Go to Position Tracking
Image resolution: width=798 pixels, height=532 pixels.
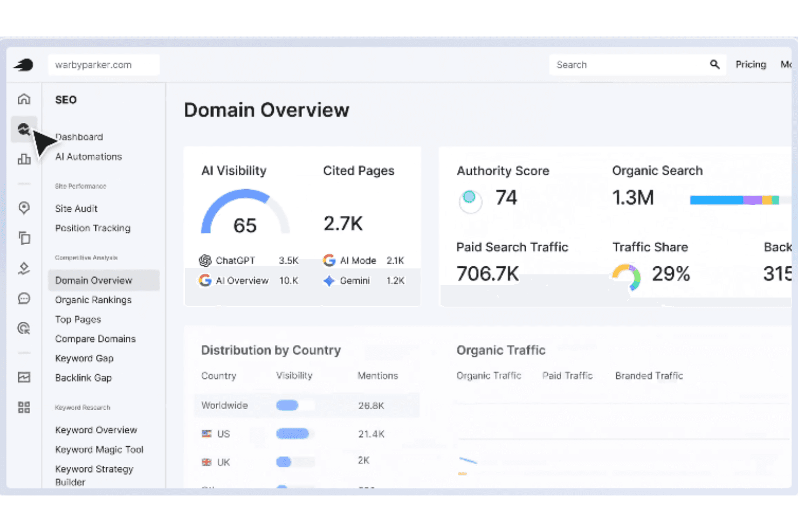(x=93, y=228)
